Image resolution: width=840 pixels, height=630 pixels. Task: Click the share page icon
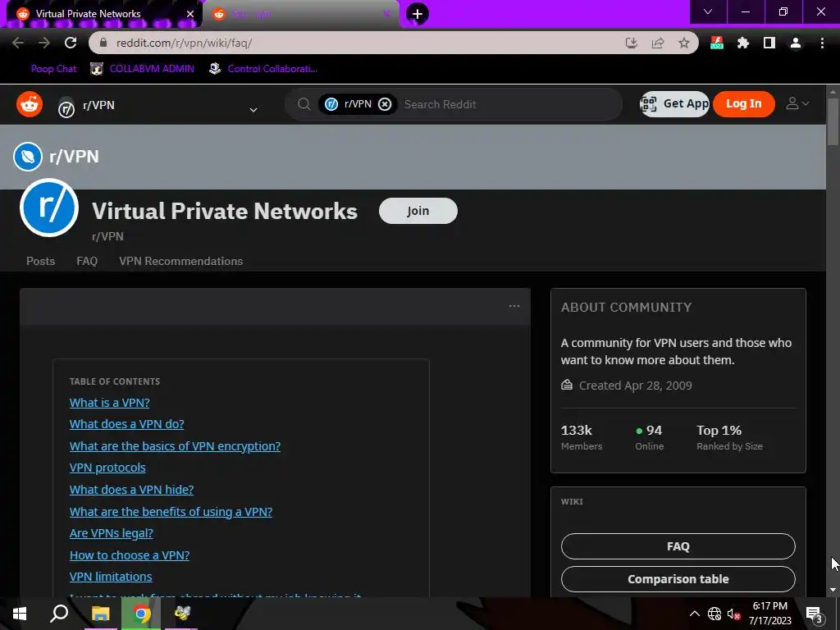point(657,43)
